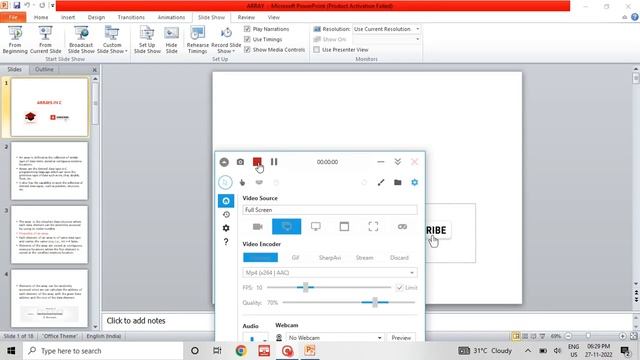This screenshot has height=360, width=640.
Task: Open Broadcast Slide Show
Action: tap(81, 39)
